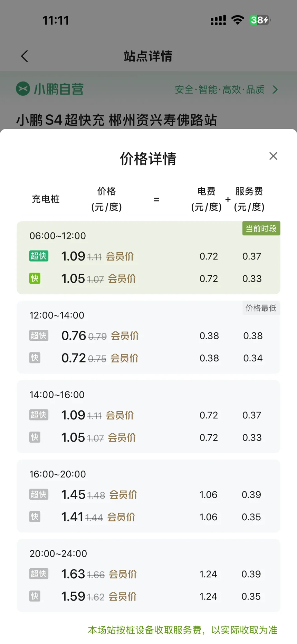Tap the 小鹏自营 logo icon
This screenshot has width=297, height=644.
23,89
